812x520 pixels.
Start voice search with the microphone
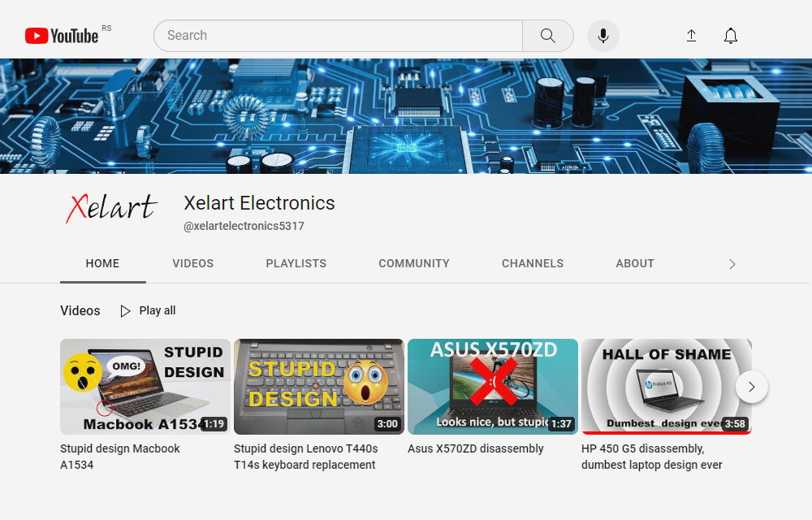(x=603, y=36)
